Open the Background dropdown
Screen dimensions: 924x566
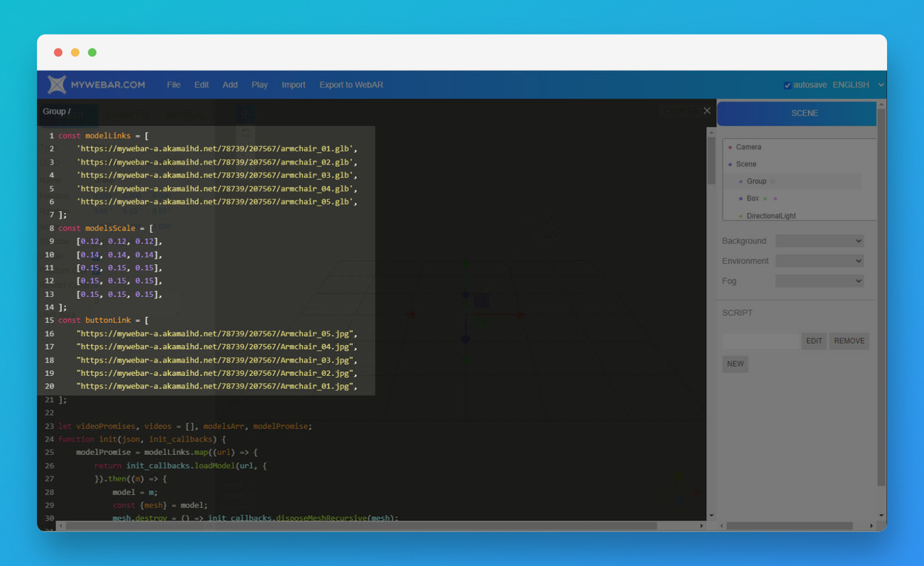[819, 240]
